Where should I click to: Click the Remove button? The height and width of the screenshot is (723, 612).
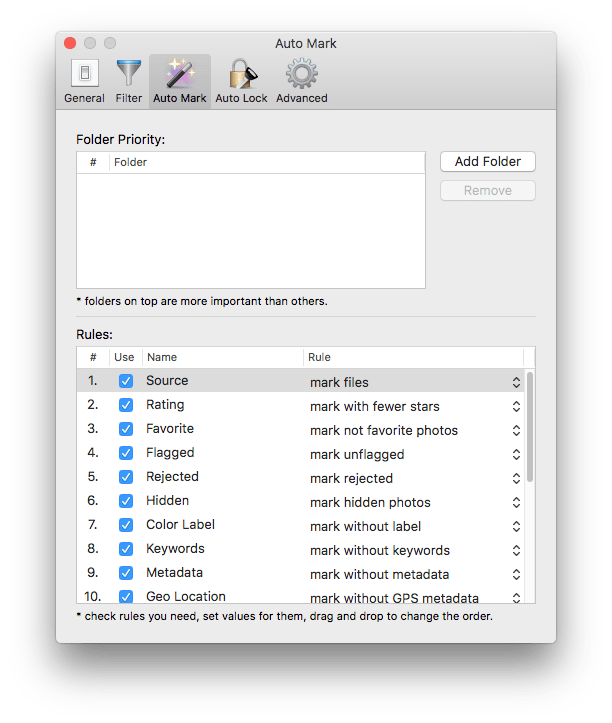coord(487,190)
